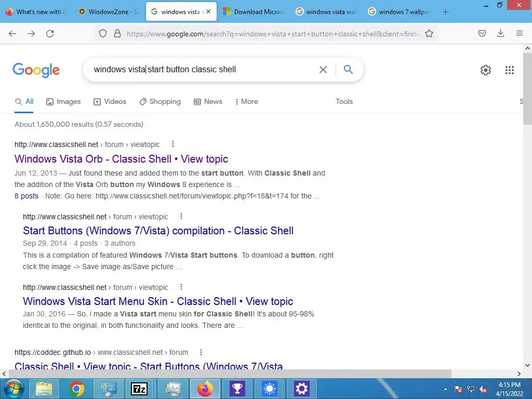This screenshot has width=532, height=399.
Task: Open the search Tools options
Action: coord(344,101)
